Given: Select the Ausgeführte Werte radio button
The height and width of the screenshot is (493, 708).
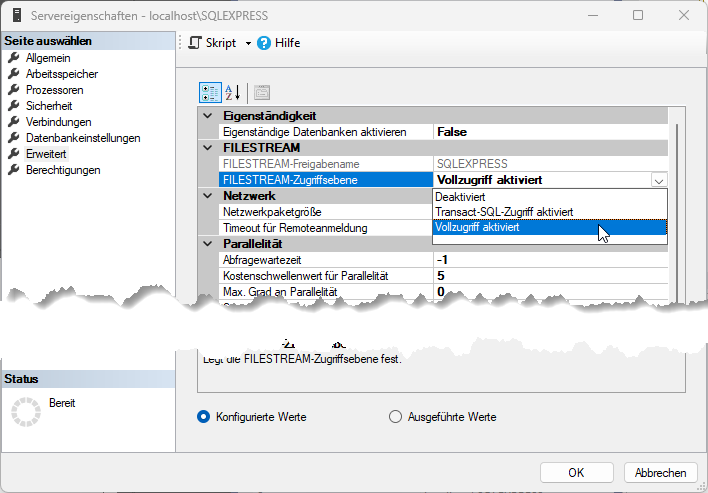Looking at the screenshot, I should (x=394, y=417).
